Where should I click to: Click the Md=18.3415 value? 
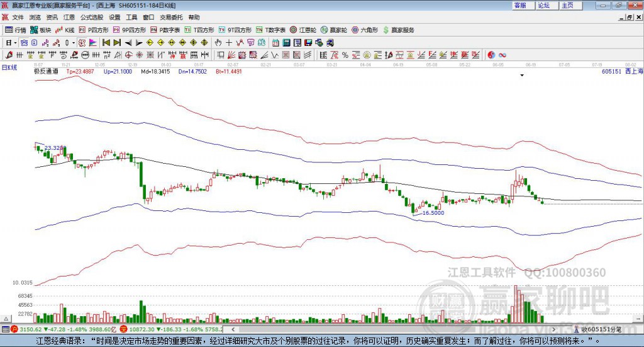(x=155, y=72)
